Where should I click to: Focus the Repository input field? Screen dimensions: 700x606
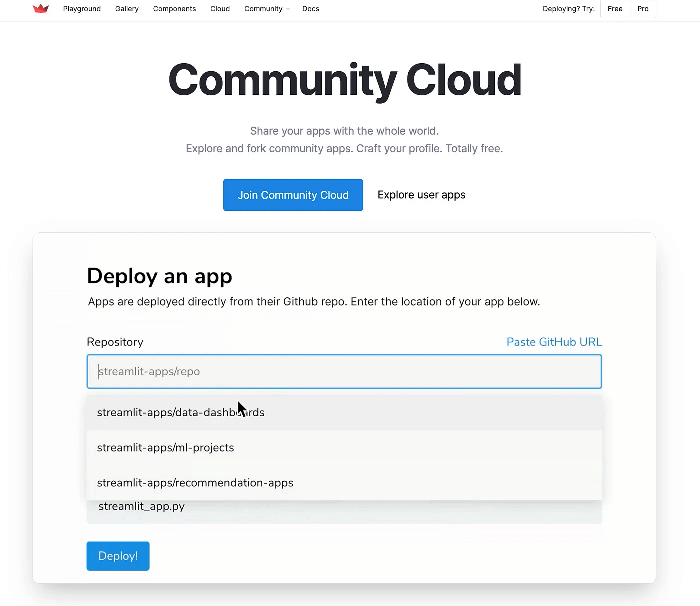click(344, 371)
